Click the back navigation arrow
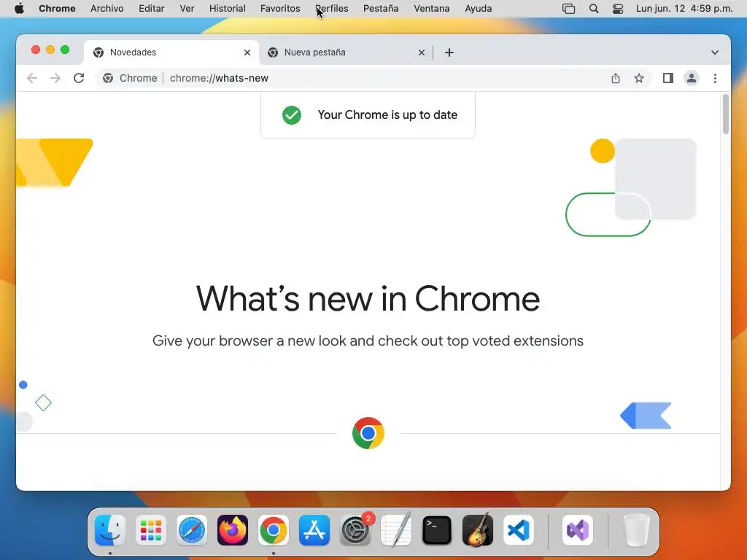The height and width of the screenshot is (560, 747). coord(32,78)
